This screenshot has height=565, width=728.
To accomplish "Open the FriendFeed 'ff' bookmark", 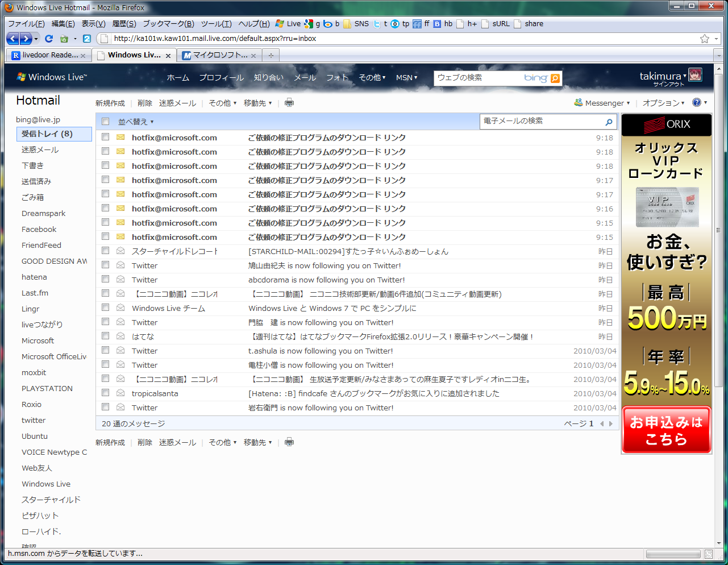I will (421, 24).
